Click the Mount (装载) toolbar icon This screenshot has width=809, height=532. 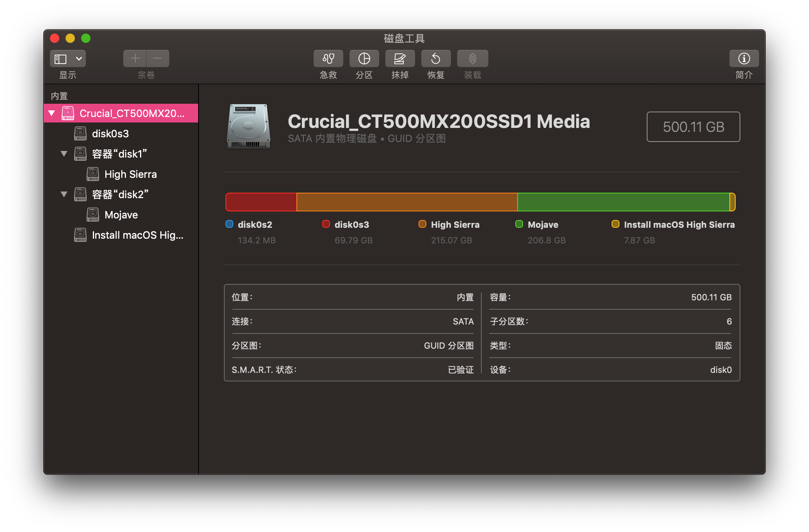point(472,59)
